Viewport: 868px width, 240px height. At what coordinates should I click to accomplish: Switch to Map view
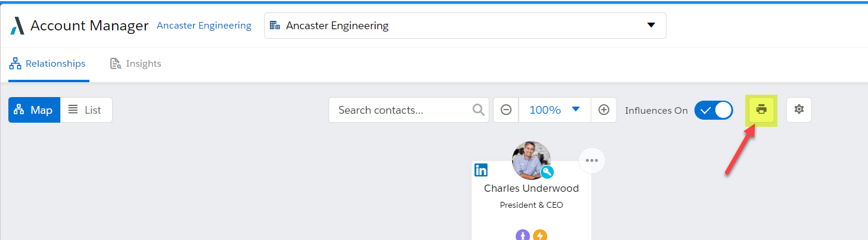click(x=34, y=110)
